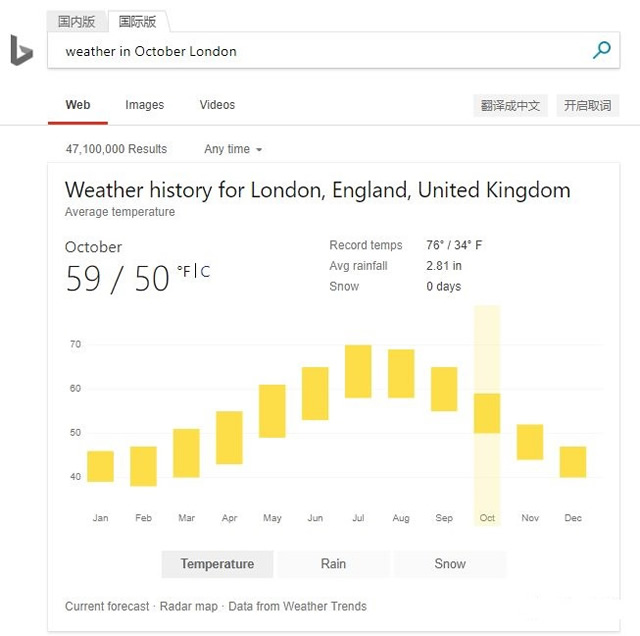
Task: Select the July temperature bar
Action: point(358,372)
